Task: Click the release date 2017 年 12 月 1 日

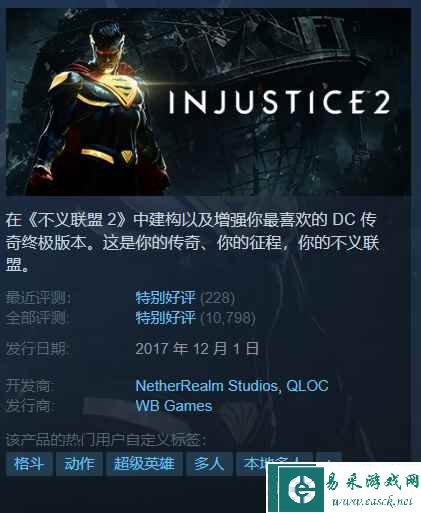Action: point(197,349)
